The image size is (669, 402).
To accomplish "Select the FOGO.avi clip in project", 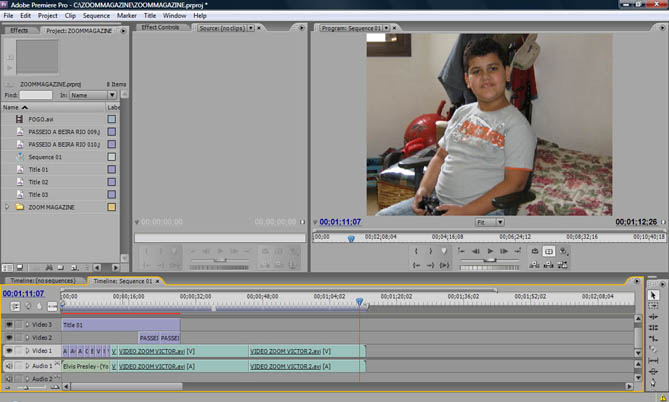I will coord(42,118).
